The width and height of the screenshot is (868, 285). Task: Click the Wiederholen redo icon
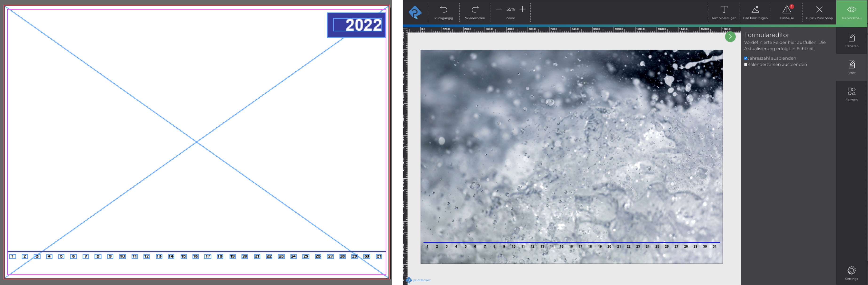(475, 10)
